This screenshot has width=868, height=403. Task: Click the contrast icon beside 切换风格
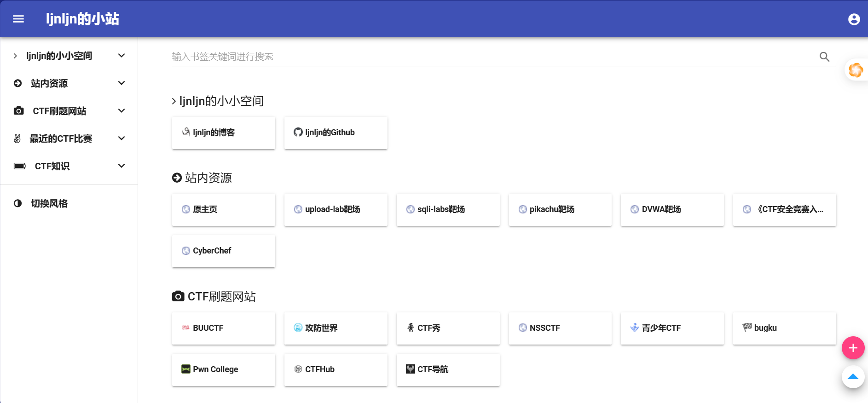click(x=18, y=203)
